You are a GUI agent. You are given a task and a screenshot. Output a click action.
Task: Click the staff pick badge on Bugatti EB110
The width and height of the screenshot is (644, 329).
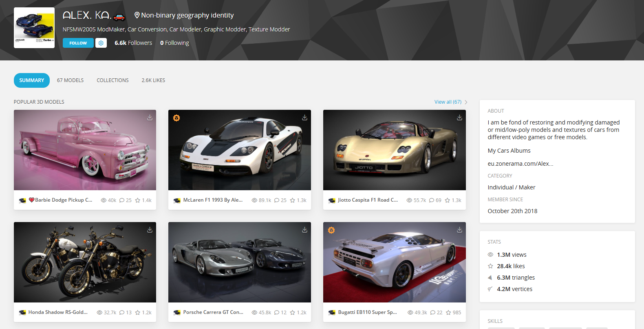[331, 230]
